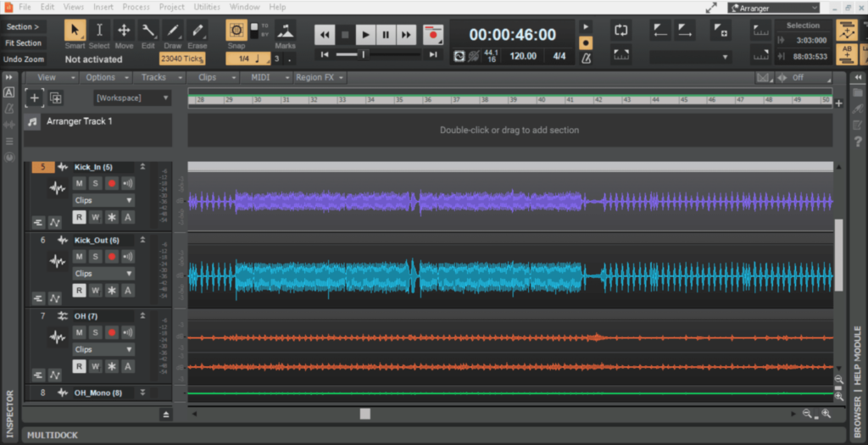868x445 pixels.
Task: Toggle the Snap to grid icon
Action: pyautogui.click(x=236, y=31)
